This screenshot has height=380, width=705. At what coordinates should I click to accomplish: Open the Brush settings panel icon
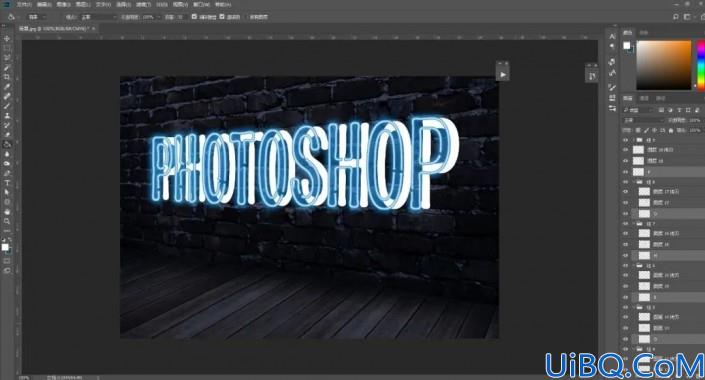click(612, 87)
